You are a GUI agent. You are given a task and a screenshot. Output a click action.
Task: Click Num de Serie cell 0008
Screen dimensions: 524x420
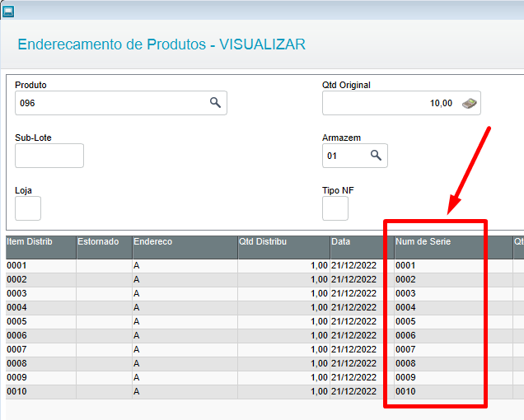click(x=453, y=364)
